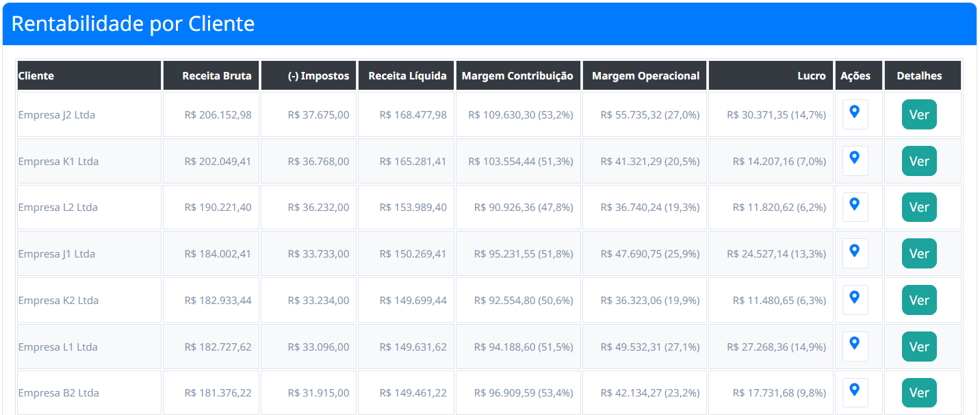Open the Ver button for Empresa B2 Ltda

(919, 392)
